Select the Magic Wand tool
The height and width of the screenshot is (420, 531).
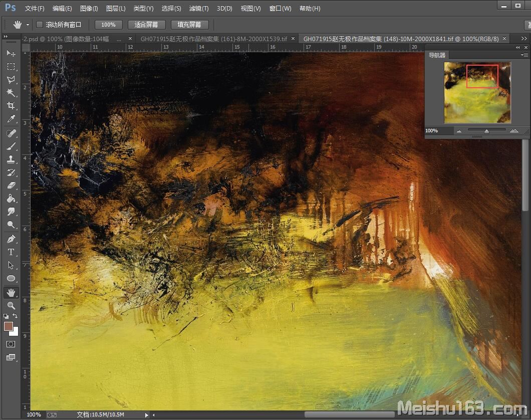tap(11, 92)
